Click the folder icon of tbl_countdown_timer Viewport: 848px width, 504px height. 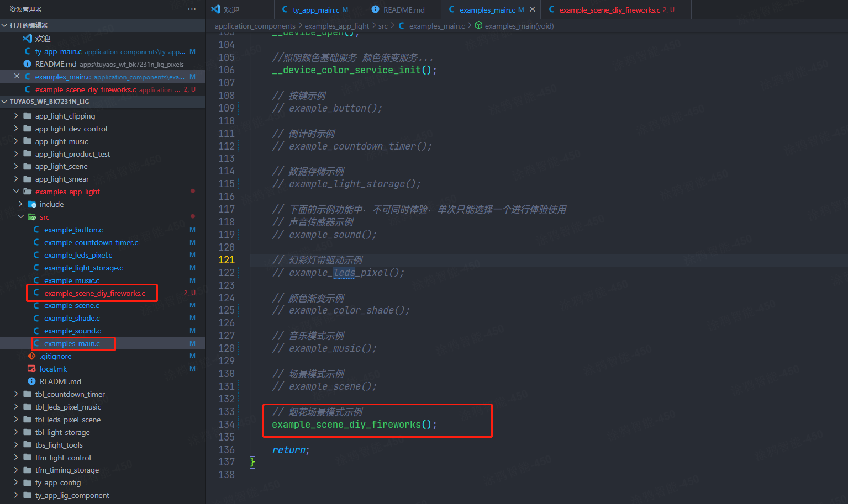28,394
